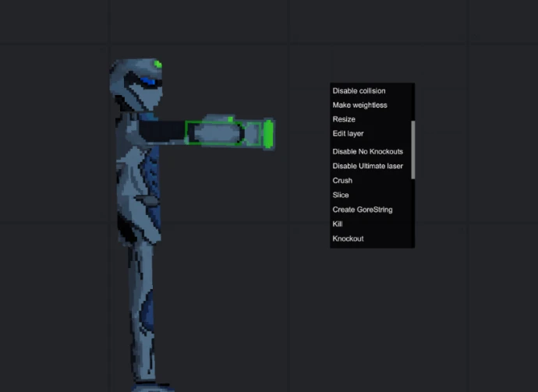This screenshot has height=392, width=538.
Task: Select Disable collision in the context menu
Action: tap(359, 91)
